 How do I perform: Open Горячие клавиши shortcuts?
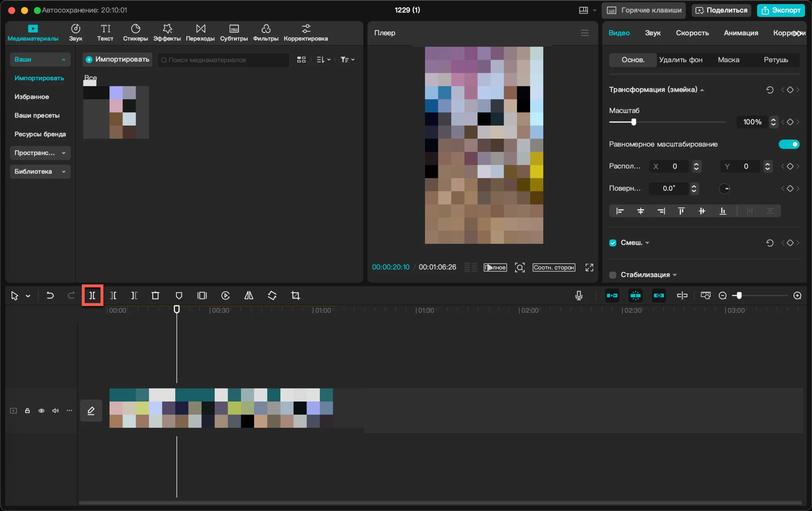(x=644, y=10)
